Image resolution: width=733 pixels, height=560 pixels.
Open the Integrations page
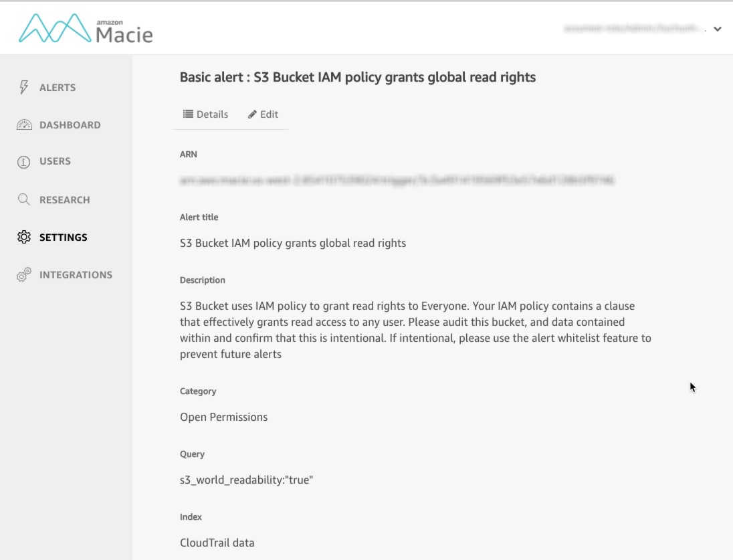click(x=76, y=274)
